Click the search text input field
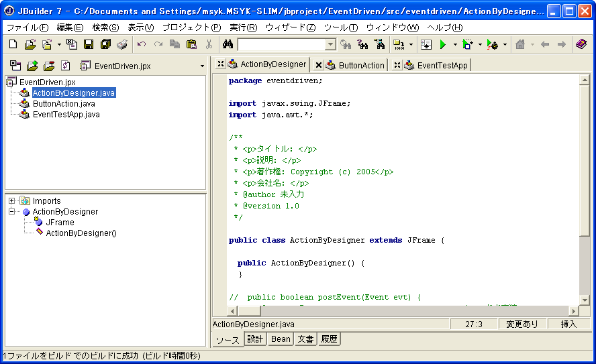This screenshot has width=596, height=364. (281, 45)
